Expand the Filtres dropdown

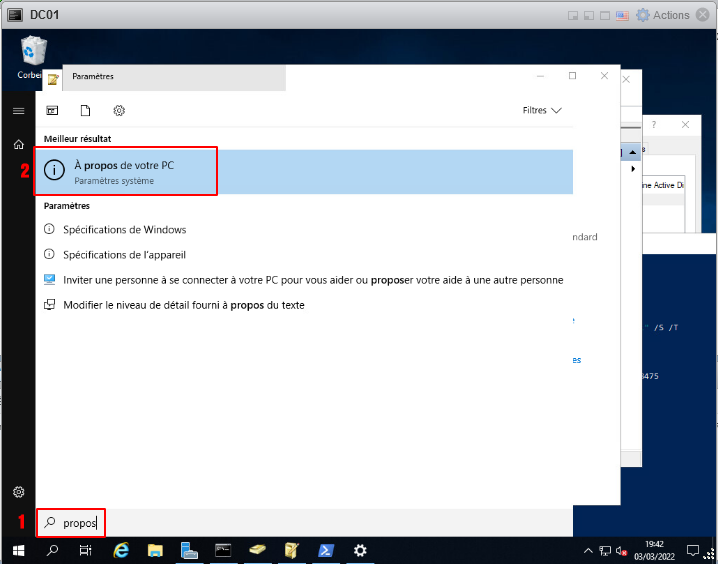542,111
